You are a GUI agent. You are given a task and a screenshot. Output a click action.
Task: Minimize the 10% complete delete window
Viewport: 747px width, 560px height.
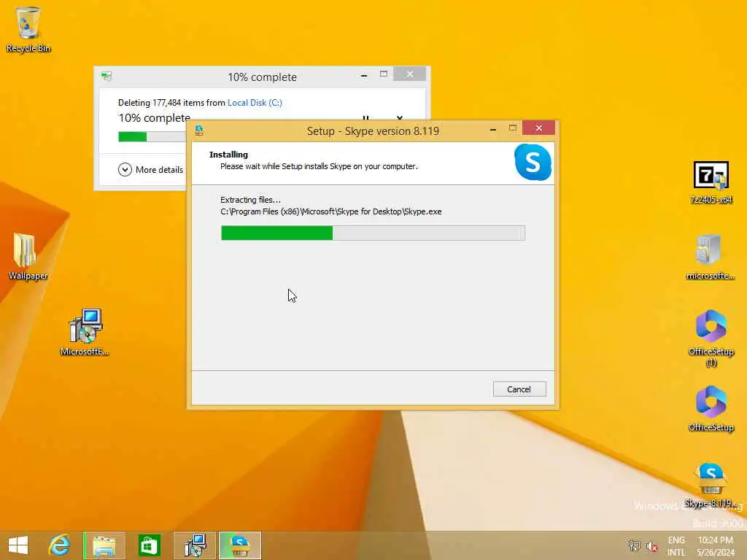coord(364,75)
